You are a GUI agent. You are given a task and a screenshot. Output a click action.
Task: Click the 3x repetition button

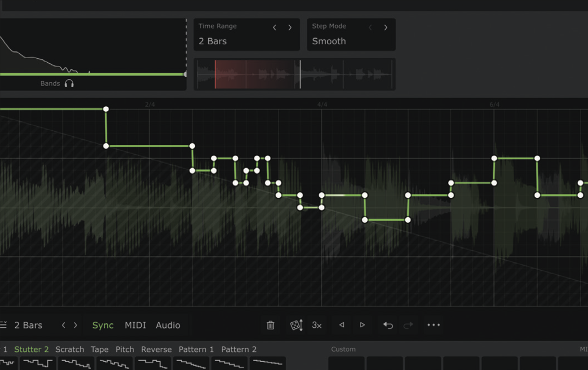(318, 324)
